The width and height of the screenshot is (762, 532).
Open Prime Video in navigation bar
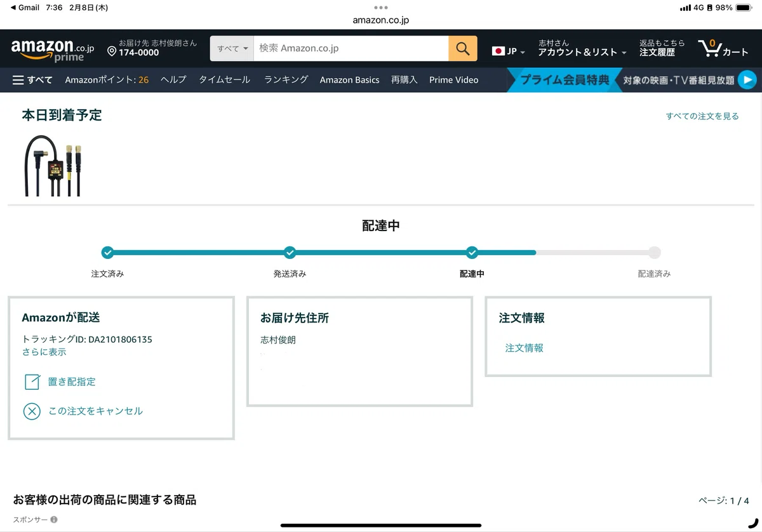pyautogui.click(x=453, y=79)
